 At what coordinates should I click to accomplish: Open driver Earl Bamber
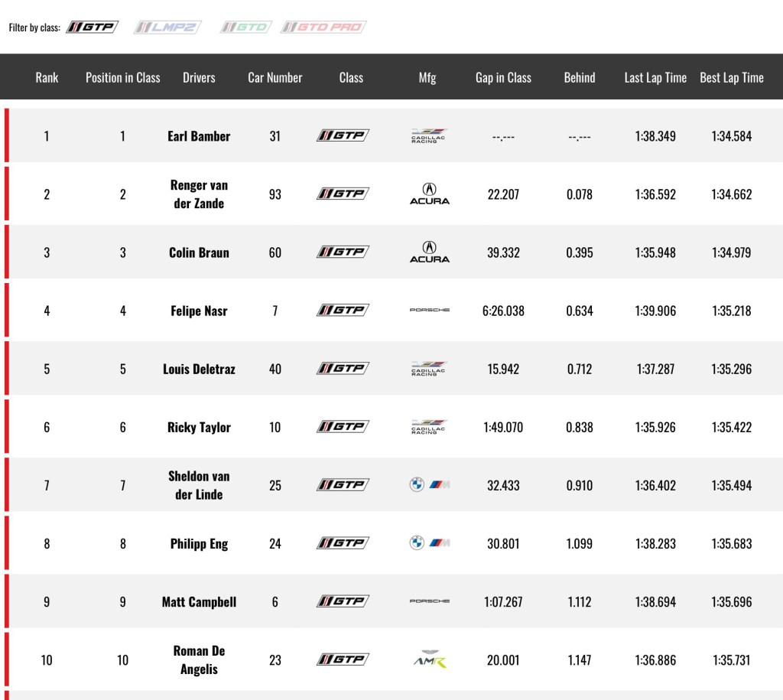199,136
